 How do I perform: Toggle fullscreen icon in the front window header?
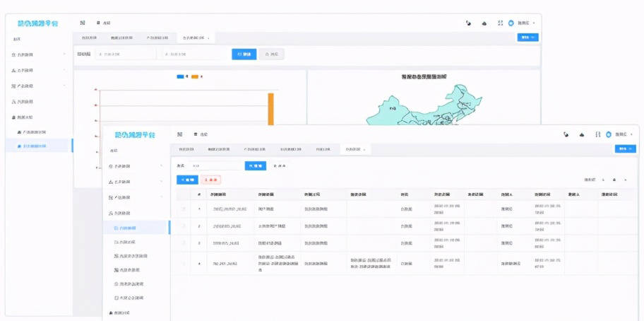pyautogui.click(x=598, y=134)
